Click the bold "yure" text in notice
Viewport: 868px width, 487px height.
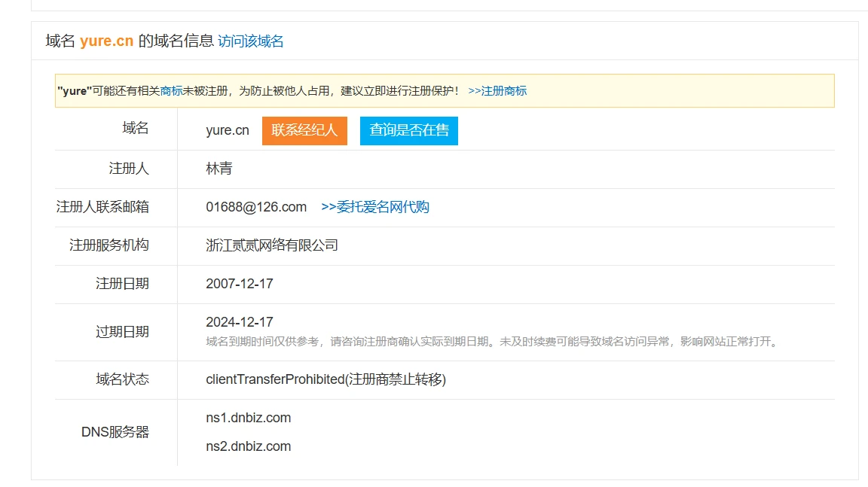75,91
